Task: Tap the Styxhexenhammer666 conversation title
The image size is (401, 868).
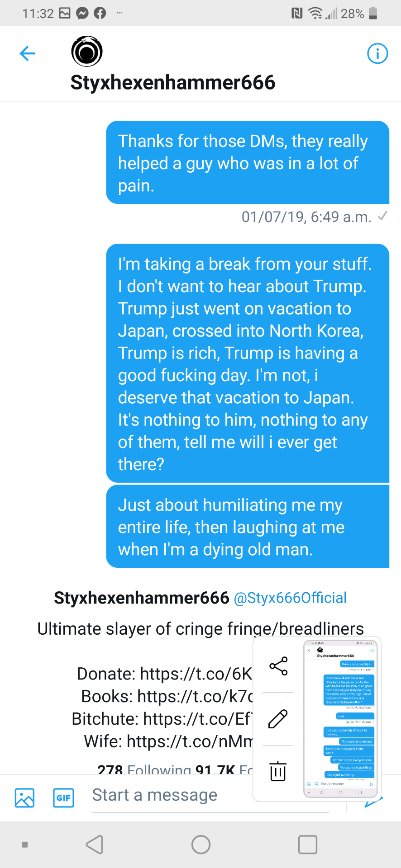Action: pyautogui.click(x=173, y=83)
